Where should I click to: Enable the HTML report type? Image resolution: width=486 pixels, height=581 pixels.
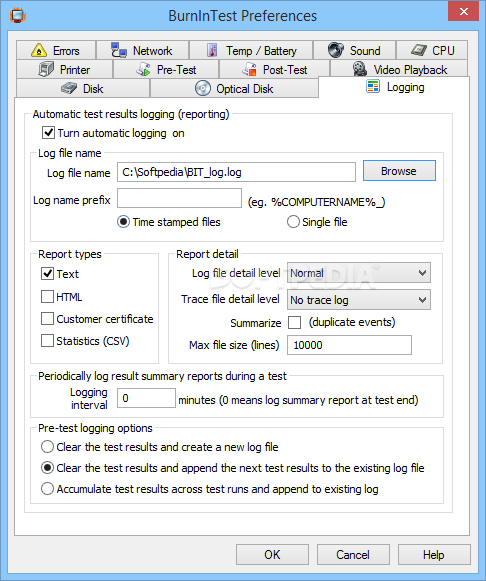pos(47,296)
